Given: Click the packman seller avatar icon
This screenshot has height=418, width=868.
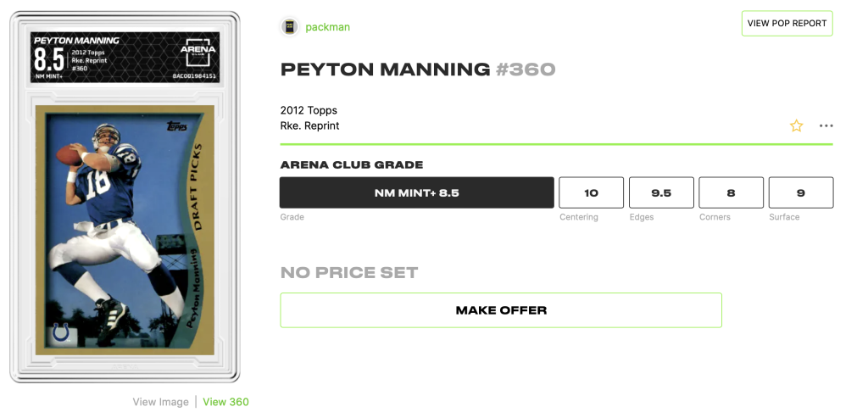Looking at the screenshot, I should click(x=290, y=26).
